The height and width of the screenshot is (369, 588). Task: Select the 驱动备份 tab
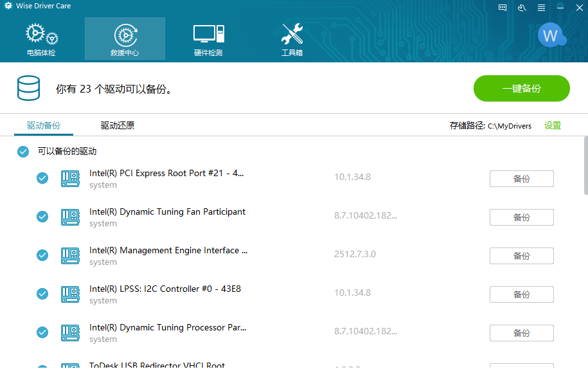pyautogui.click(x=43, y=125)
